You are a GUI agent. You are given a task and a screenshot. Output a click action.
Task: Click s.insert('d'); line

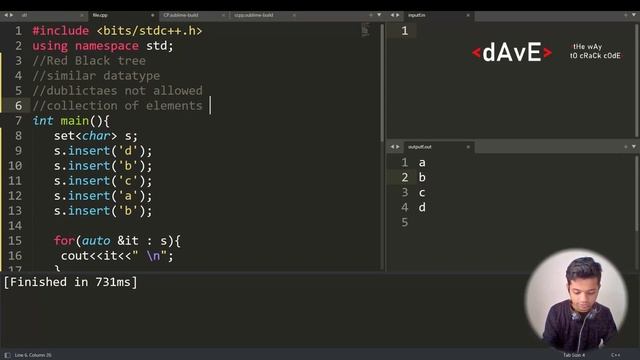pyautogui.click(x=103, y=151)
